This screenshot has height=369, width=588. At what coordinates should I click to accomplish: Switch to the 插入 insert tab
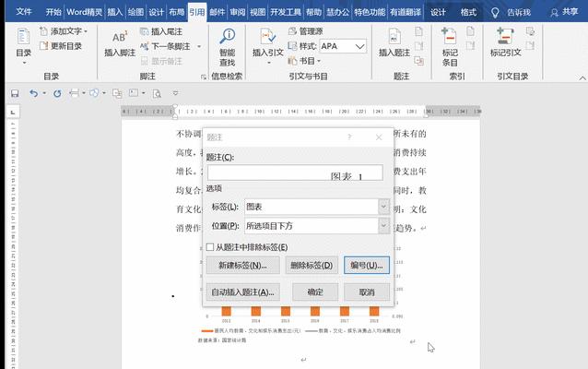[x=115, y=12]
